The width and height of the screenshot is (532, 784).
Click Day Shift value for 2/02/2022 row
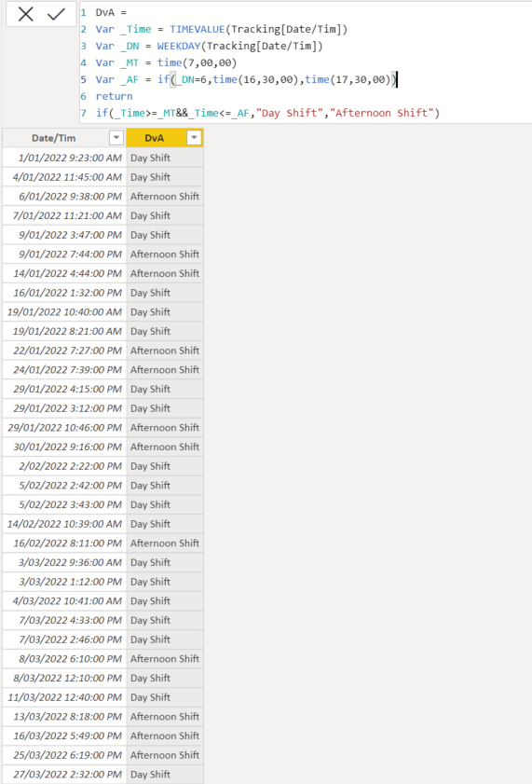coord(165,465)
